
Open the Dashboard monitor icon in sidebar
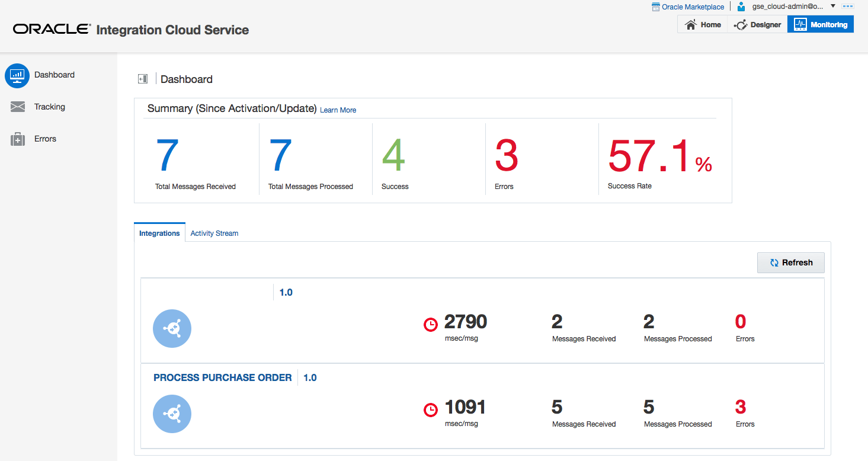17,75
